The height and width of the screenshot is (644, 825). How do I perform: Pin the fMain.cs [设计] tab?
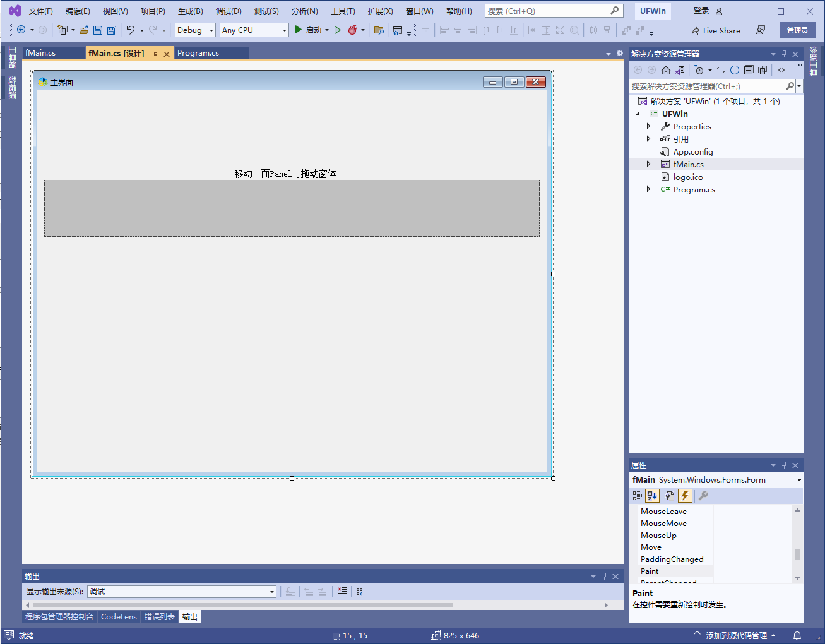155,54
